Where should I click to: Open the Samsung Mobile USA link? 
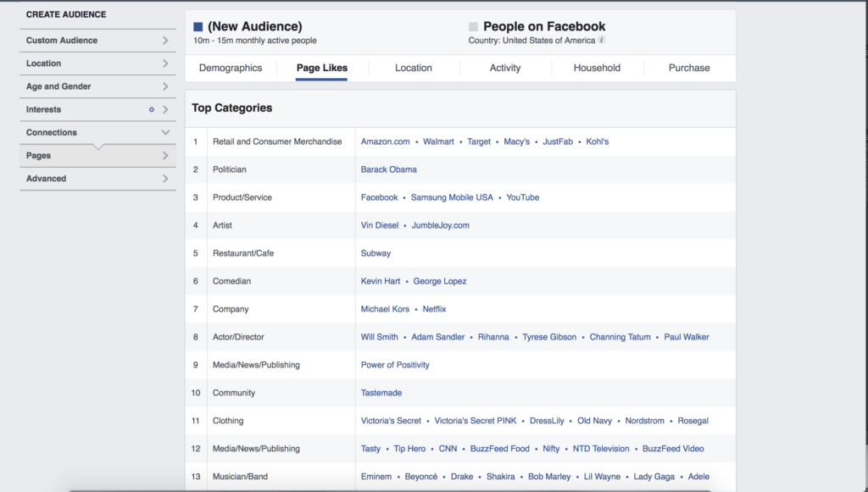pos(452,197)
